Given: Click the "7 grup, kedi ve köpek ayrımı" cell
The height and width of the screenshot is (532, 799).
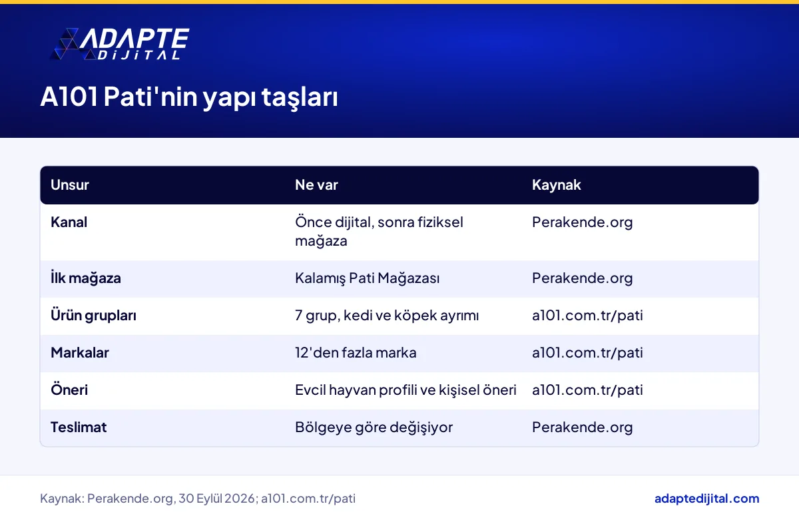Looking at the screenshot, I should pos(387,316).
